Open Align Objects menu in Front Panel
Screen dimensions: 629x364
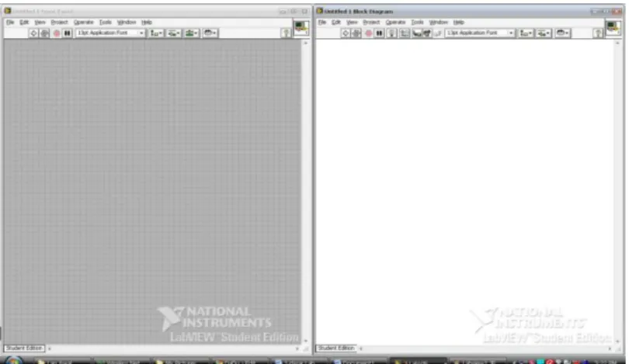[155, 33]
